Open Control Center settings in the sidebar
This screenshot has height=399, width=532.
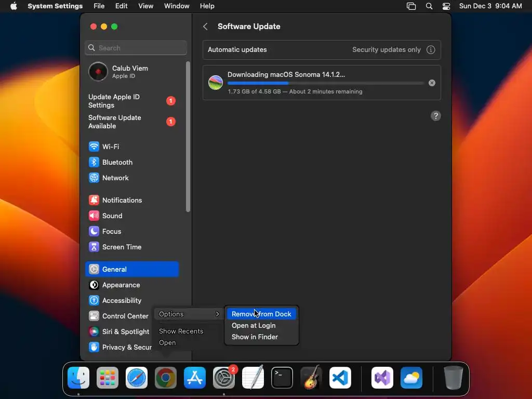click(119, 316)
